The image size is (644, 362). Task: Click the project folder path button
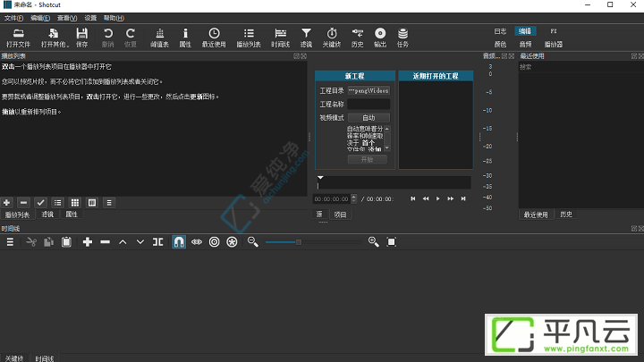pyautogui.click(x=369, y=90)
